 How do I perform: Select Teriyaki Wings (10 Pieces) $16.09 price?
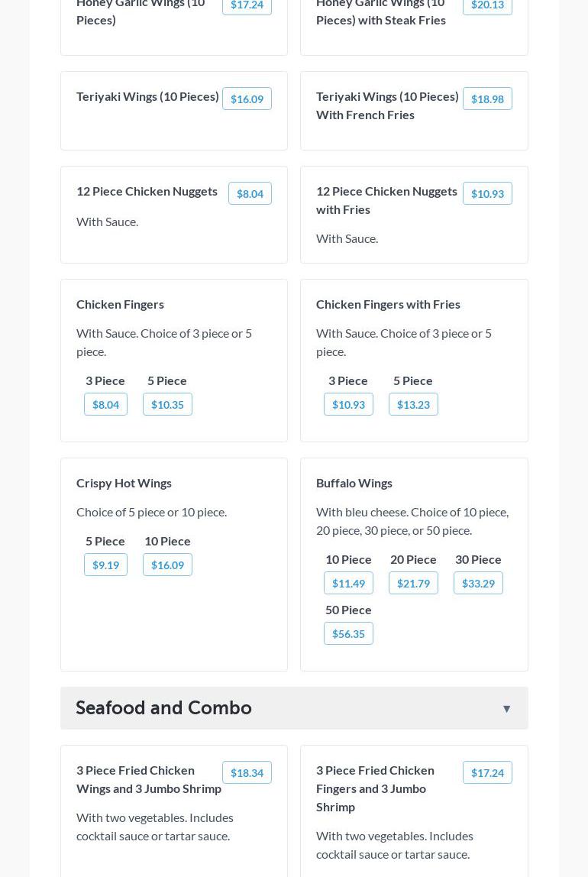247,99
